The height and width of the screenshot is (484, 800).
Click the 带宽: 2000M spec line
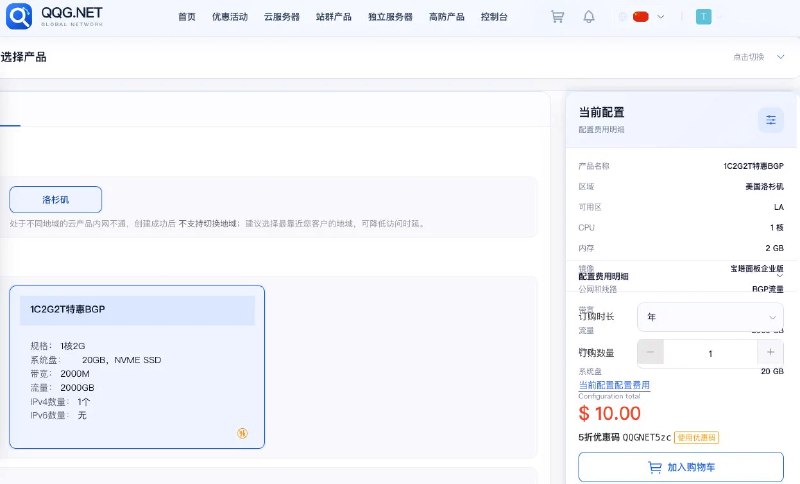[60, 373]
